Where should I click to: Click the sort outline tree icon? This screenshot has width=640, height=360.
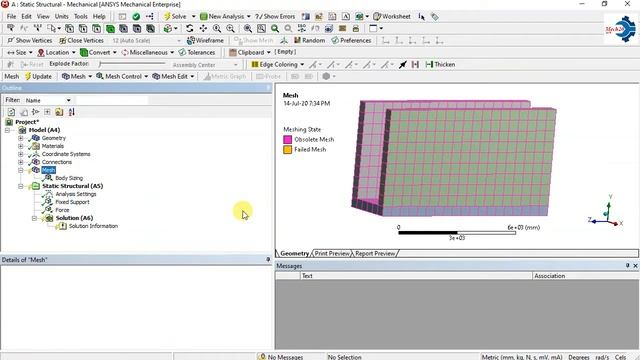[71, 112]
